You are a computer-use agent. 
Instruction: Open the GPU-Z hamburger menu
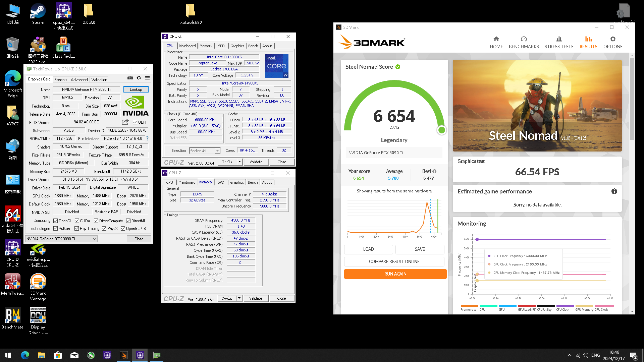tap(147, 78)
